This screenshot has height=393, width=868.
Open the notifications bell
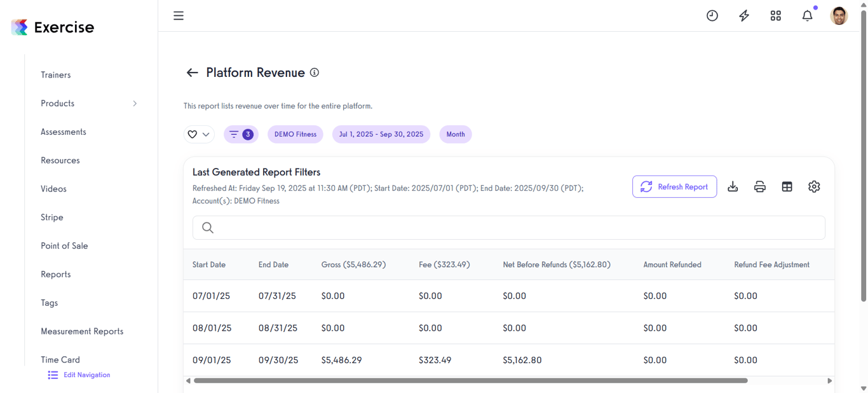tap(807, 15)
